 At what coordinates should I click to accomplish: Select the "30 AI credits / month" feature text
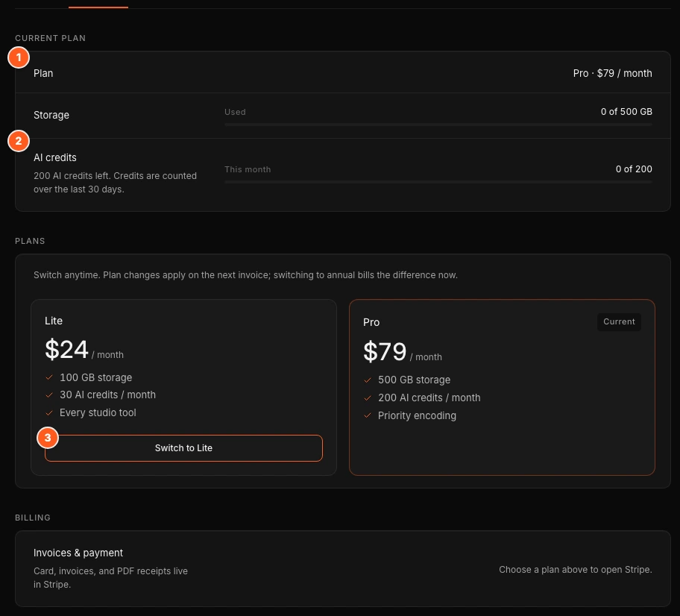tap(107, 395)
